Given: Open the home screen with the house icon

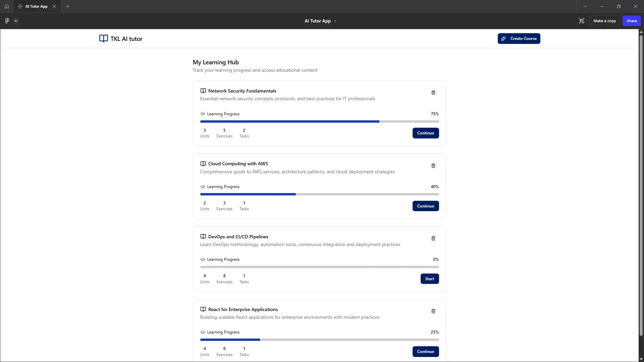Looking at the screenshot, I should tap(7, 6).
